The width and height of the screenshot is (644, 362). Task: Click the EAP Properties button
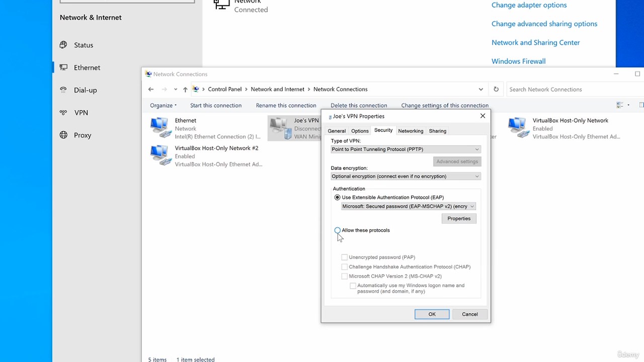459,219
